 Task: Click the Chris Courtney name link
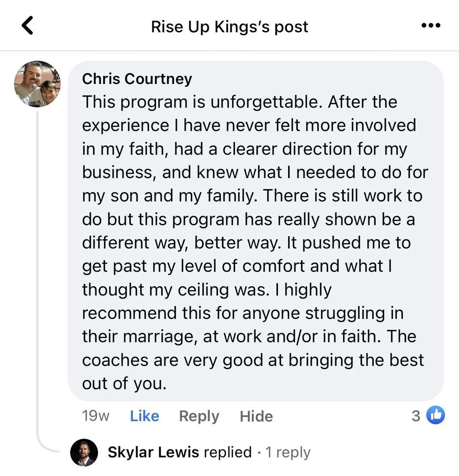(x=137, y=79)
